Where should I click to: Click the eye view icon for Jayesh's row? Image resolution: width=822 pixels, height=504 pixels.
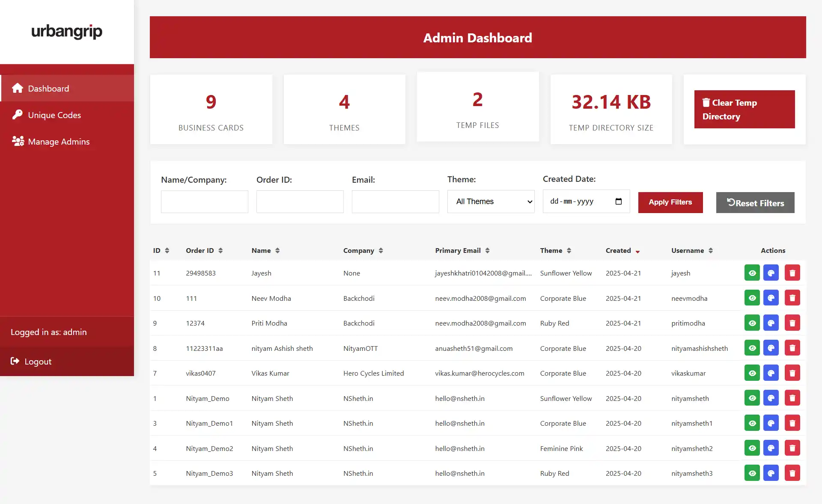click(752, 273)
